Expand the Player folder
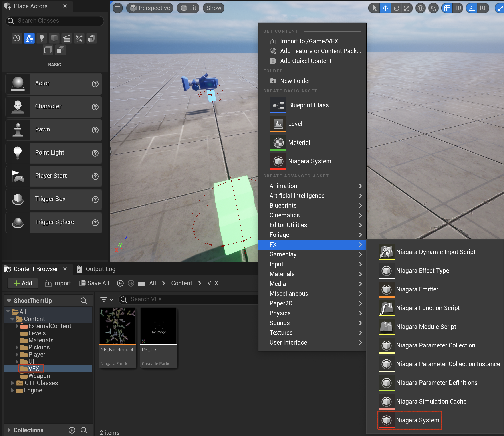This screenshot has width=504, height=436. tap(17, 355)
